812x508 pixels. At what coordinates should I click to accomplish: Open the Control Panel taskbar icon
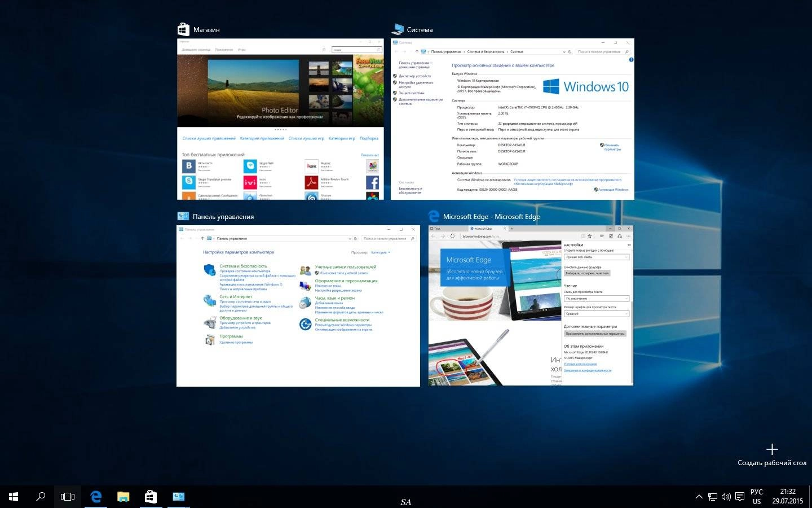(178, 497)
